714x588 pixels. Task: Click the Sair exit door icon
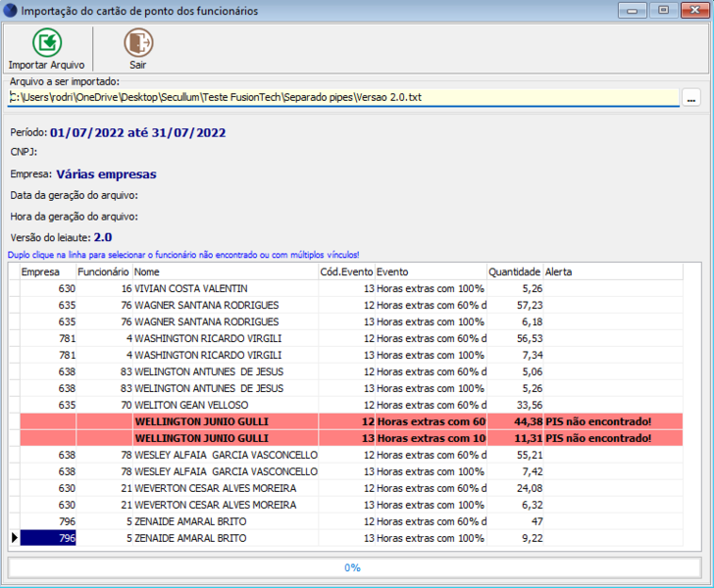pos(138,43)
